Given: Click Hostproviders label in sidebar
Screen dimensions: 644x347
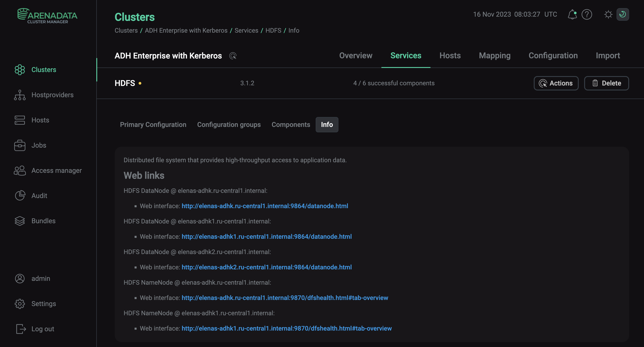Looking at the screenshot, I should [52, 95].
